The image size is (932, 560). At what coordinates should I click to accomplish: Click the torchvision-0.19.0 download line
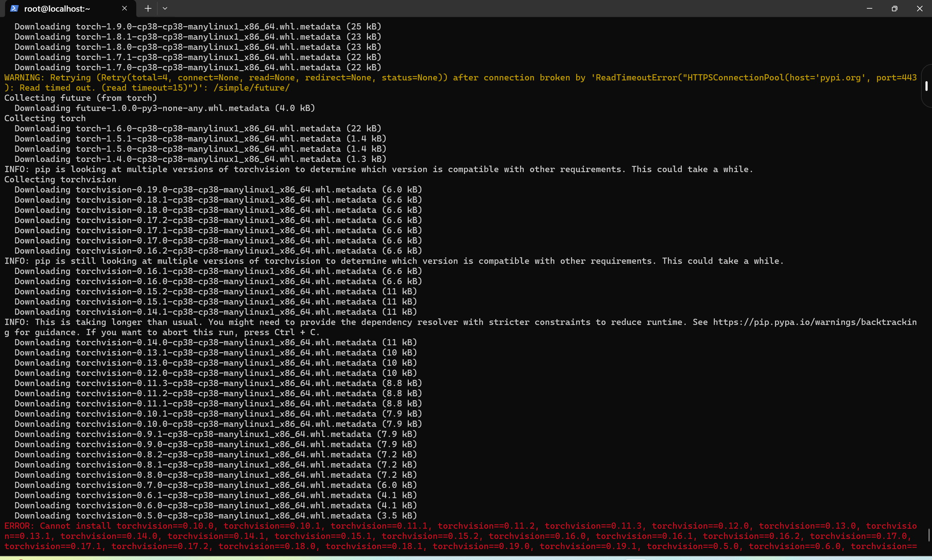(218, 190)
